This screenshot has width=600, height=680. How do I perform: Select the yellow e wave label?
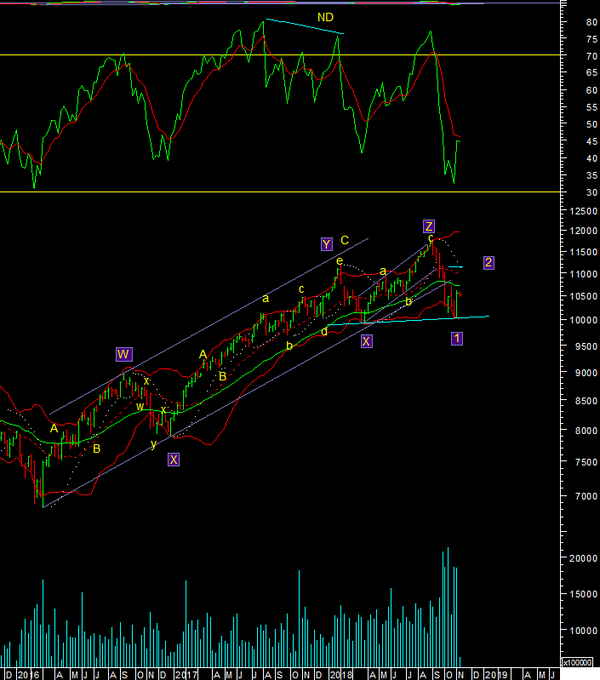[340, 262]
